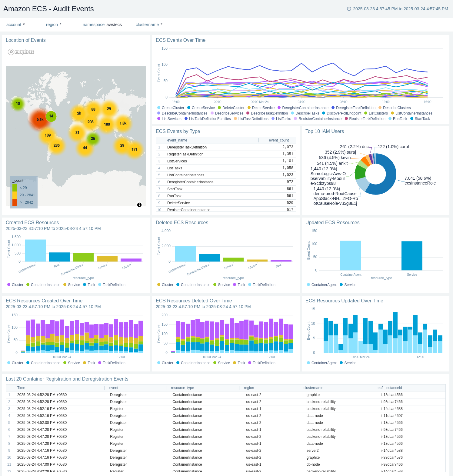Click the 'Location of Events' panel title
The width and height of the screenshot is (453, 476).
pos(26,40)
